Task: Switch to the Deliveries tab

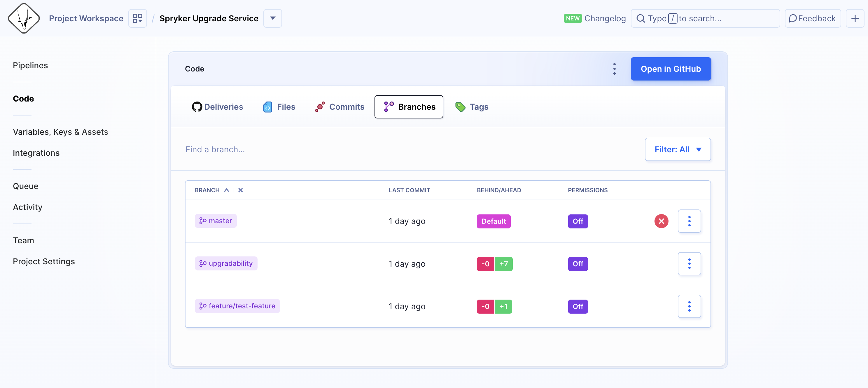Action: (x=217, y=107)
